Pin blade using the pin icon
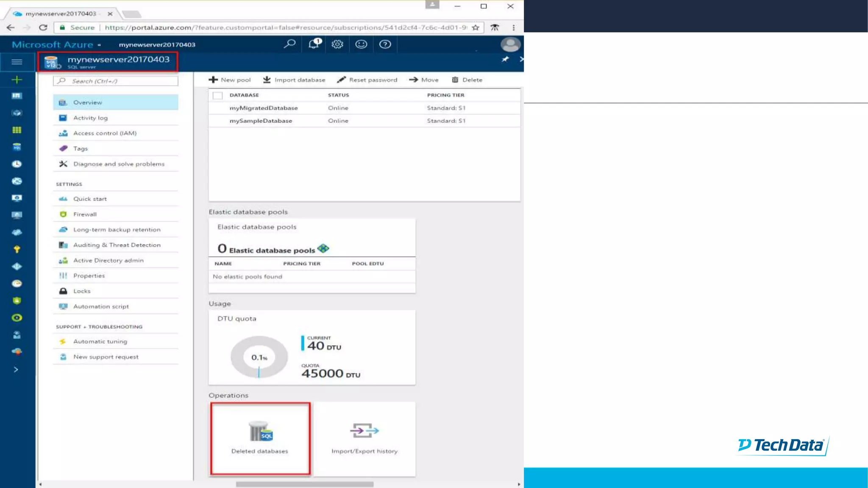The image size is (868, 488). point(505,59)
